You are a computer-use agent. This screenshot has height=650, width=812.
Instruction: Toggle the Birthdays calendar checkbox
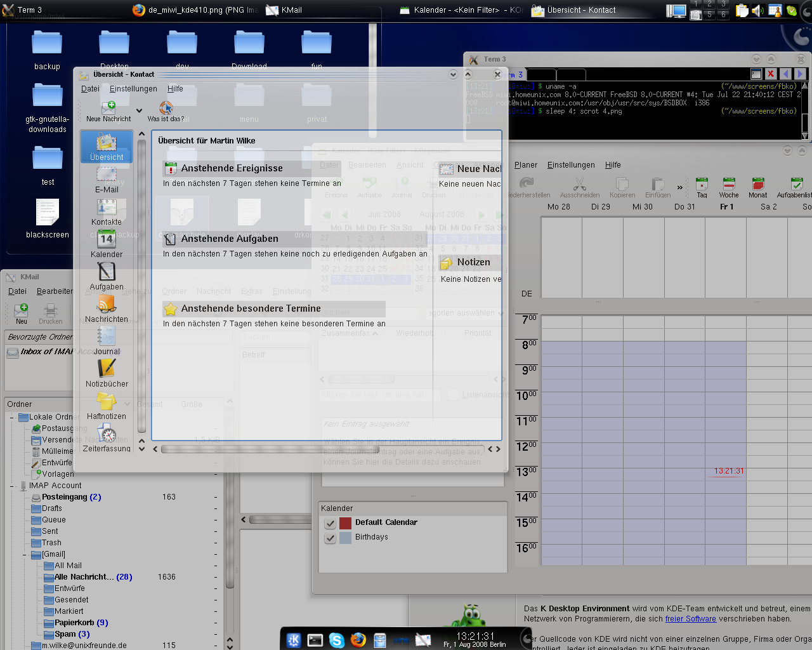point(330,538)
